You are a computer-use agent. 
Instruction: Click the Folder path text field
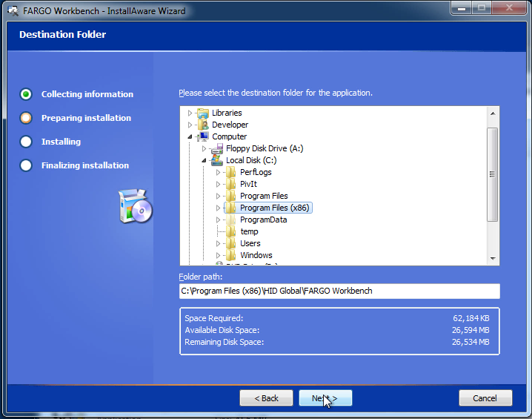(339, 291)
